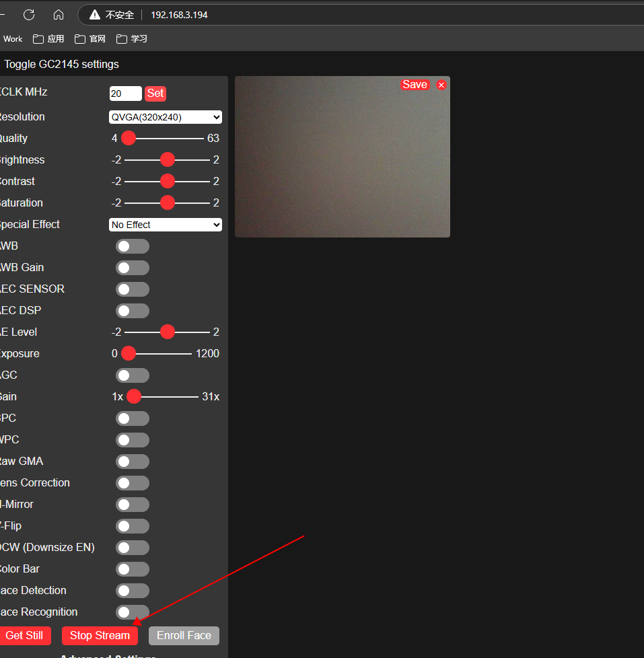Image resolution: width=644 pixels, height=658 pixels.
Task: Toggle DCW (Downsize EN) switch
Action: [133, 548]
